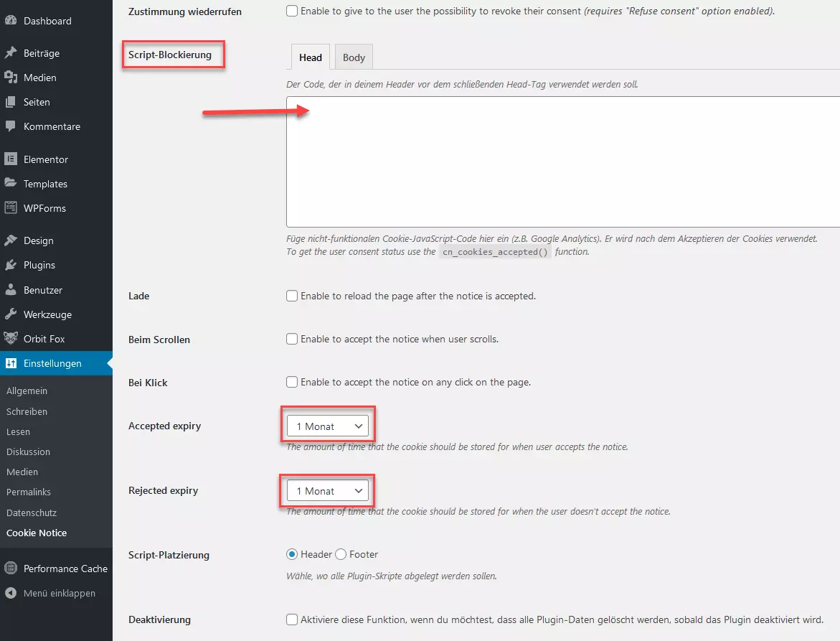
Task: Click the Plugins plug icon
Action: [x=11, y=265]
